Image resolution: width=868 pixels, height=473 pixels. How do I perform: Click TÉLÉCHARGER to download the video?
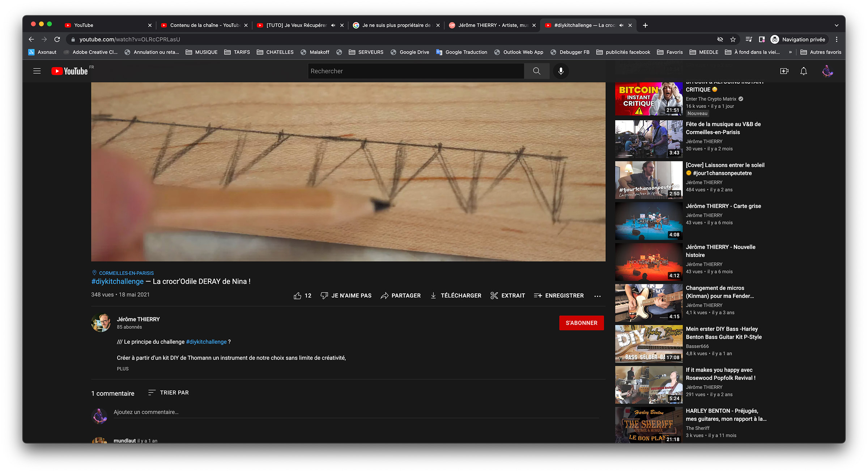pos(456,296)
